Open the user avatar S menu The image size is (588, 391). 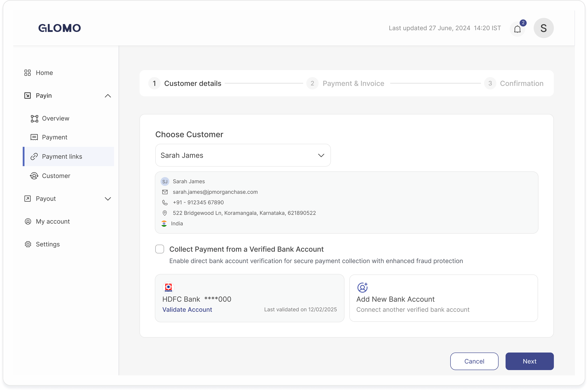(x=544, y=28)
